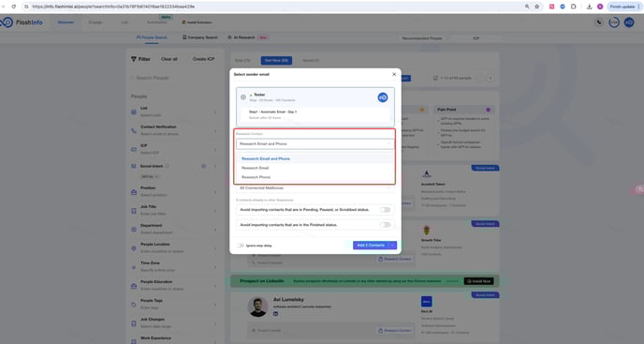This screenshot has width=644, height=344.
Task: Switch to the AI Research tab
Action: pyautogui.click(x=241, y=37)
